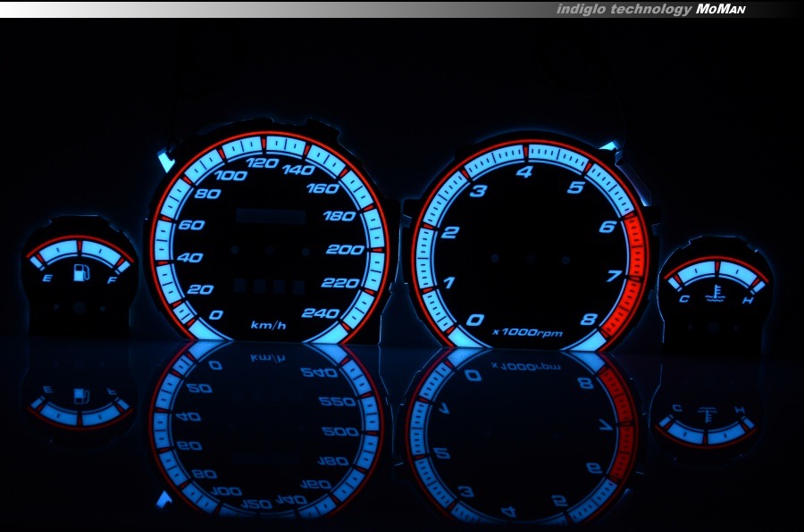Click the upright '180' on the speedometer
This screenshot has width=804, height=532.
339,216
